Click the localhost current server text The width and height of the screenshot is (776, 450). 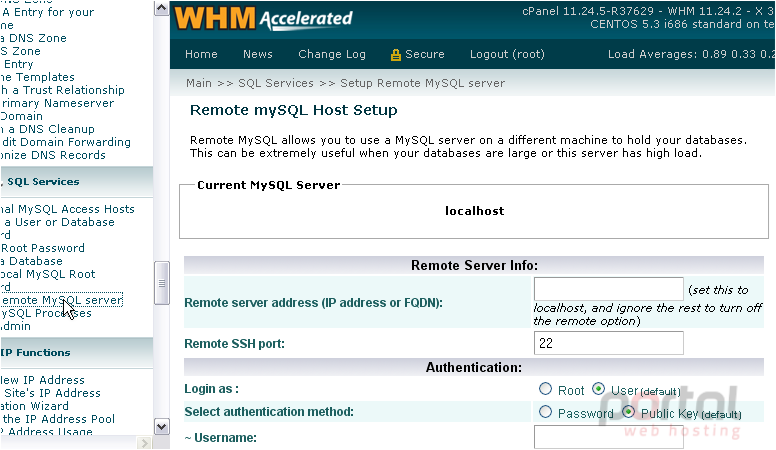474,211
